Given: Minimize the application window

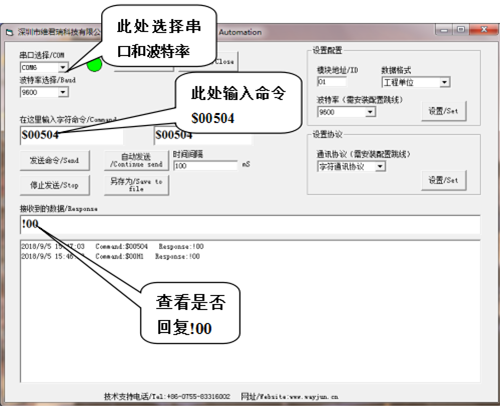Looking at the screenshot, I should coord(444,30).
